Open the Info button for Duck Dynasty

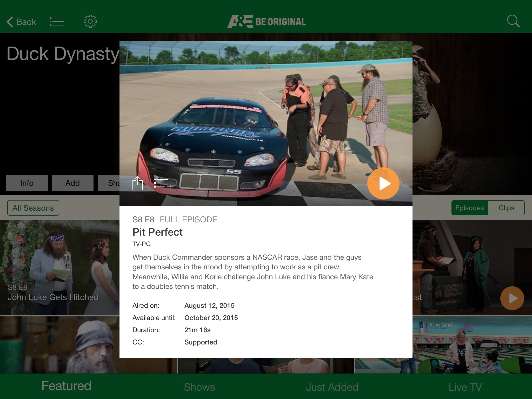pyautogui.click(x=27, y=183)
